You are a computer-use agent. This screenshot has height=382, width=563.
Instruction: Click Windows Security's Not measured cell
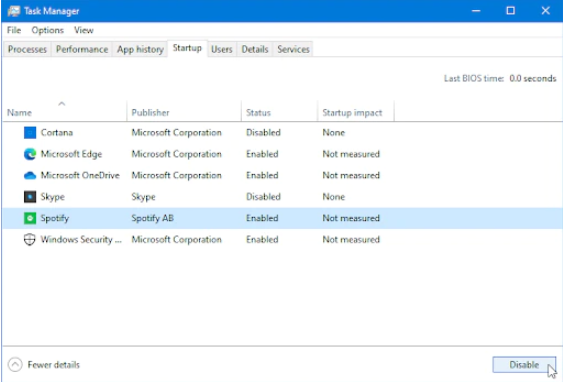pyautogui.click(x=351, y=239)
